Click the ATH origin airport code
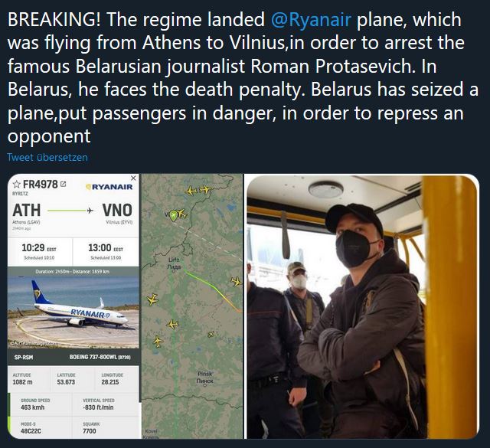490x448 pixels. coord(28,210)
